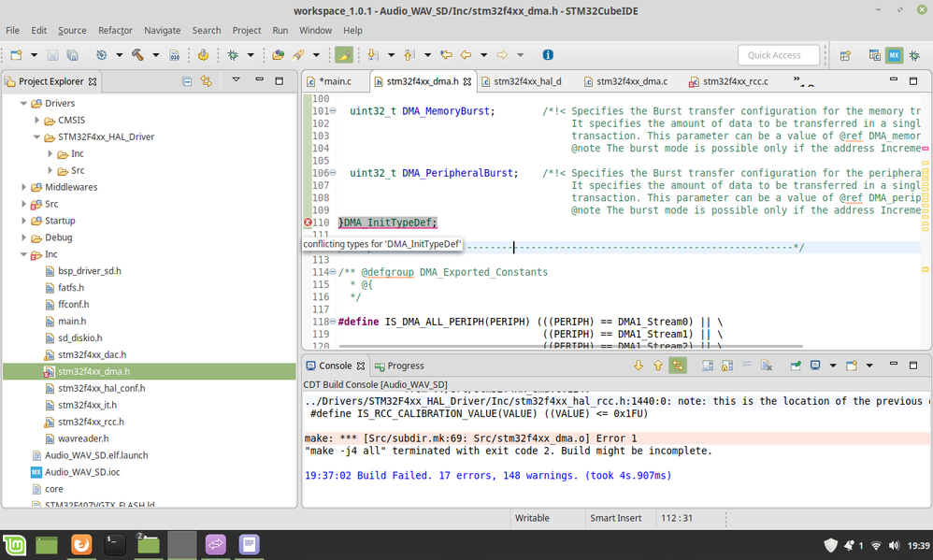
Task: Switch to the Progress tab
Action: [399, 366]
